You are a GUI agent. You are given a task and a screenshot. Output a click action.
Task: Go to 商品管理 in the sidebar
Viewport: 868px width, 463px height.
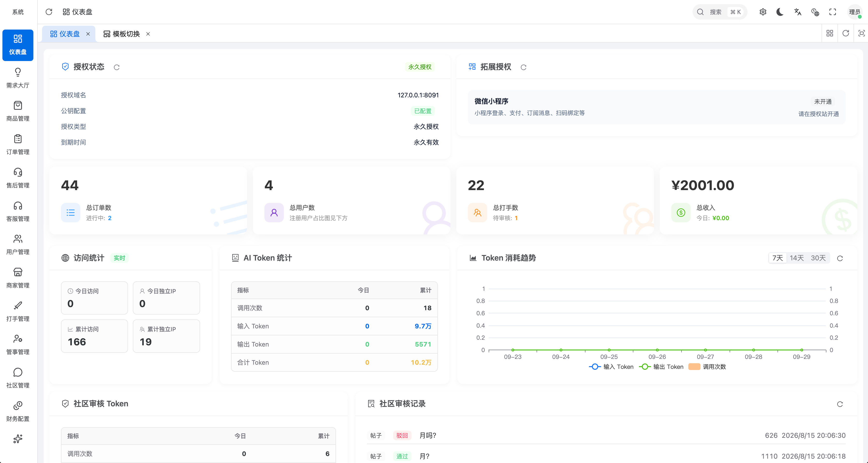pos(18,112)
